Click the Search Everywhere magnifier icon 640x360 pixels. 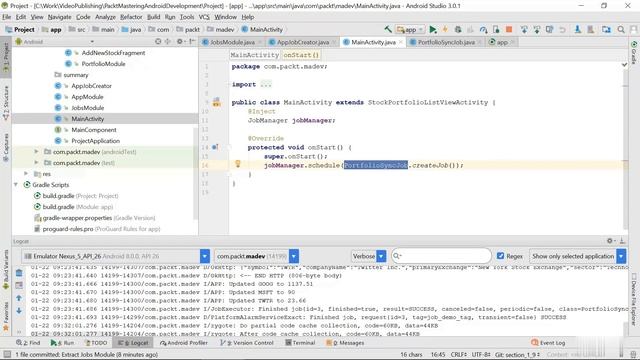tap(621, 29)
